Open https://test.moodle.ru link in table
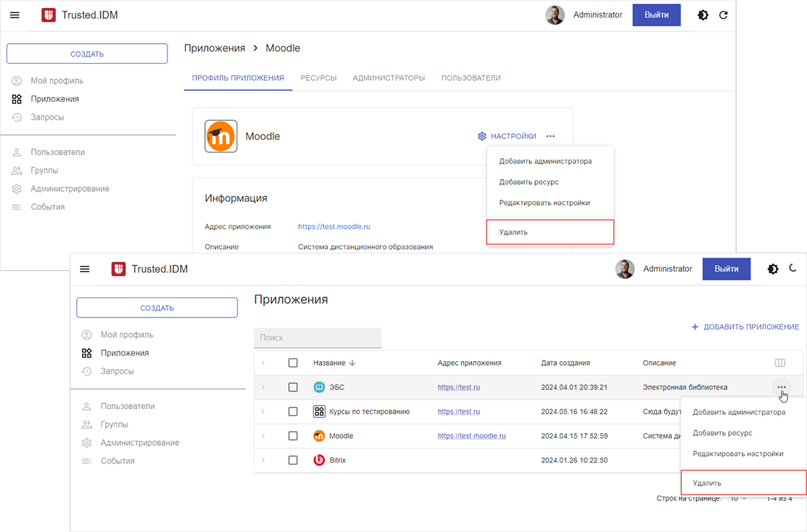 [471, 436]
